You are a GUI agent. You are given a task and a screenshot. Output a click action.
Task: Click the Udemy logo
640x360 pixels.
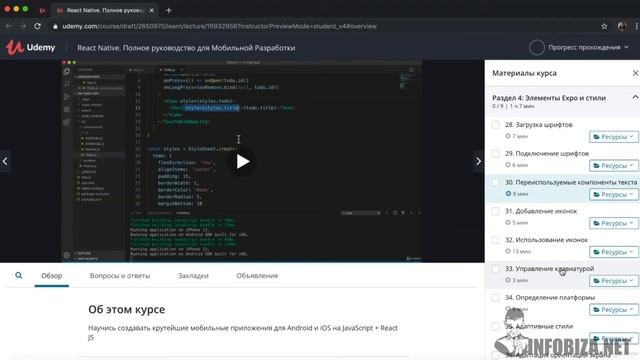pos(31,47)
